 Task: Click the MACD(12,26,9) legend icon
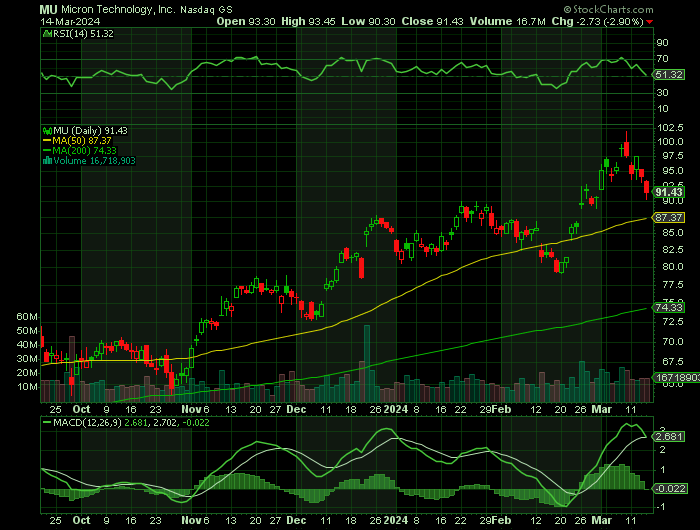point(44,423)
